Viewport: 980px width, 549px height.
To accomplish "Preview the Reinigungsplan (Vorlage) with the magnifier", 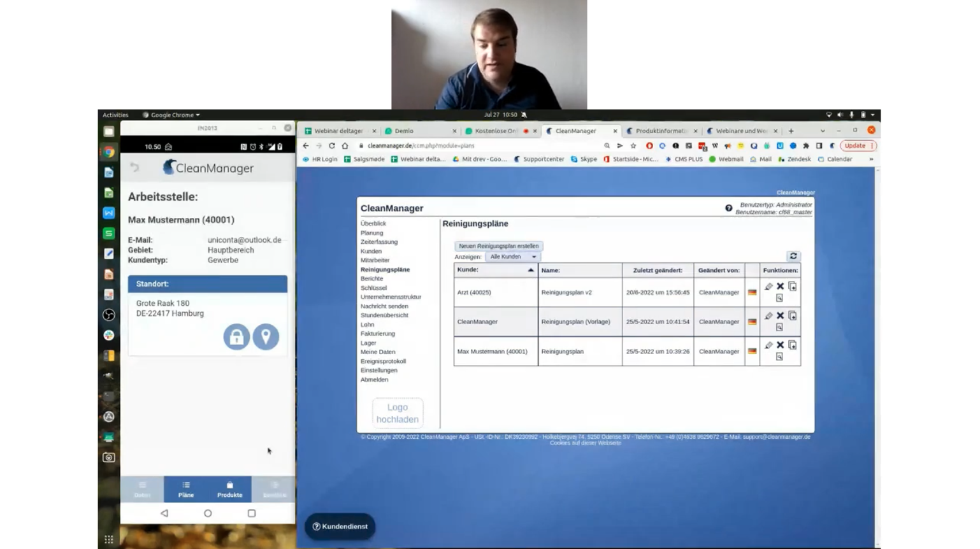I will (779, 327).
